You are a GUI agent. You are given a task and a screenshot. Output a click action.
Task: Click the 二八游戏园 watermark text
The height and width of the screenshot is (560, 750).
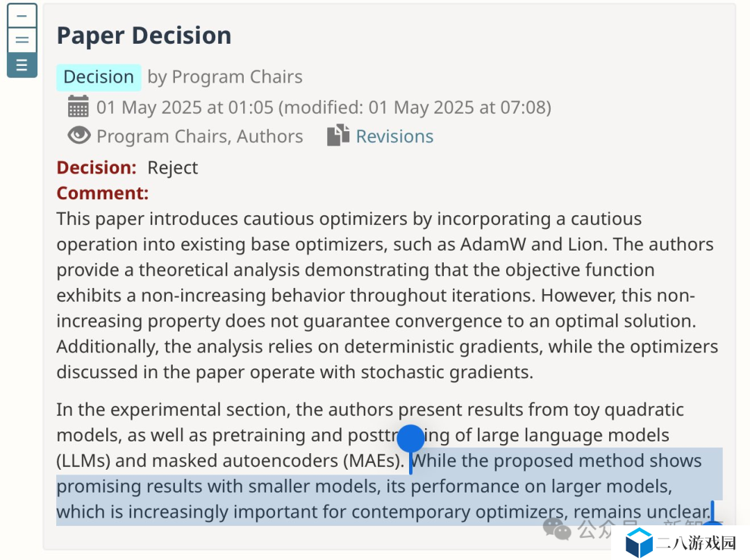696,543
